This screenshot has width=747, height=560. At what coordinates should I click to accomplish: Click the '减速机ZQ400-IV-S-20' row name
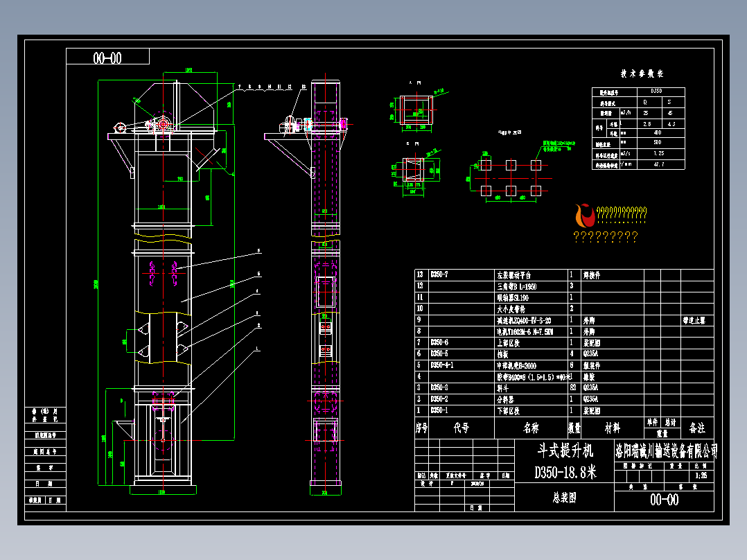[524, 320]
